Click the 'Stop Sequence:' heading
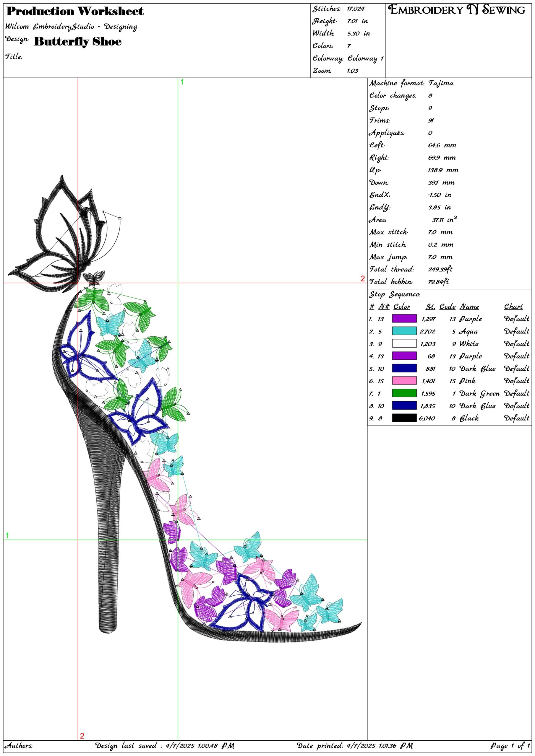 pyautogui.click(x=395, y=294)
